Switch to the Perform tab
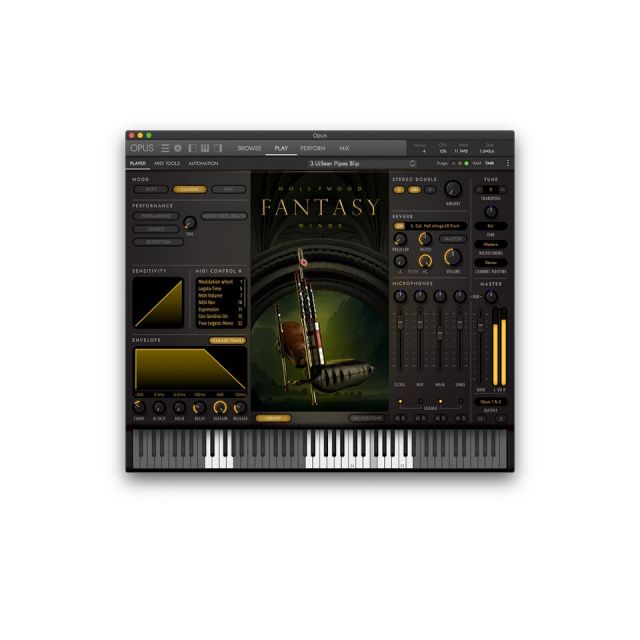 tap(313, 148)
